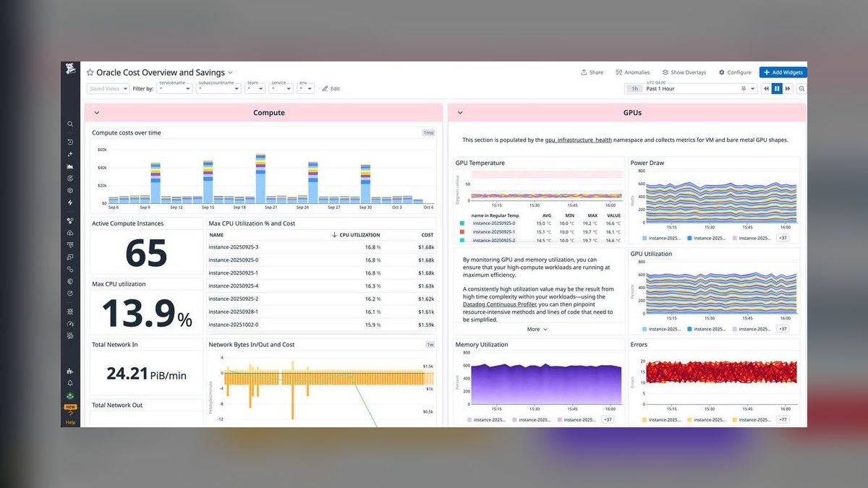The image size is (868, 488).
Task: Open the shield security icon in sidebar
Action: click(x=70, y=281)
